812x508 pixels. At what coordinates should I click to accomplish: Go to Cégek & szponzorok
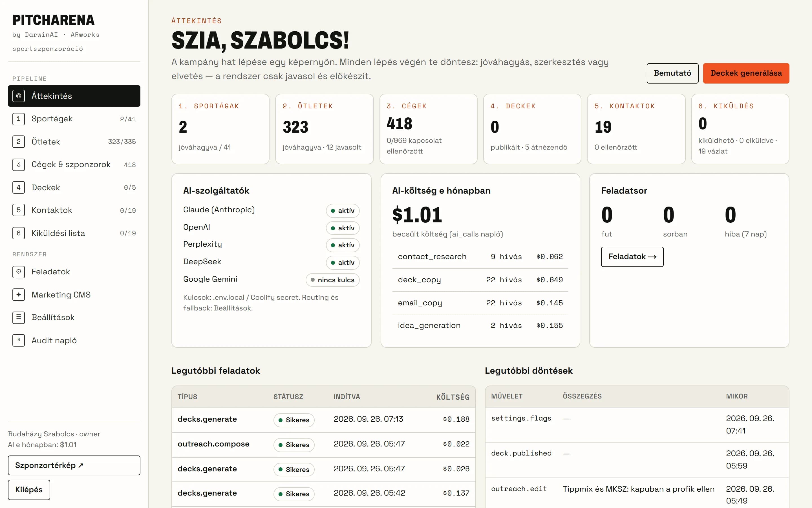click(x=74, y=165)
